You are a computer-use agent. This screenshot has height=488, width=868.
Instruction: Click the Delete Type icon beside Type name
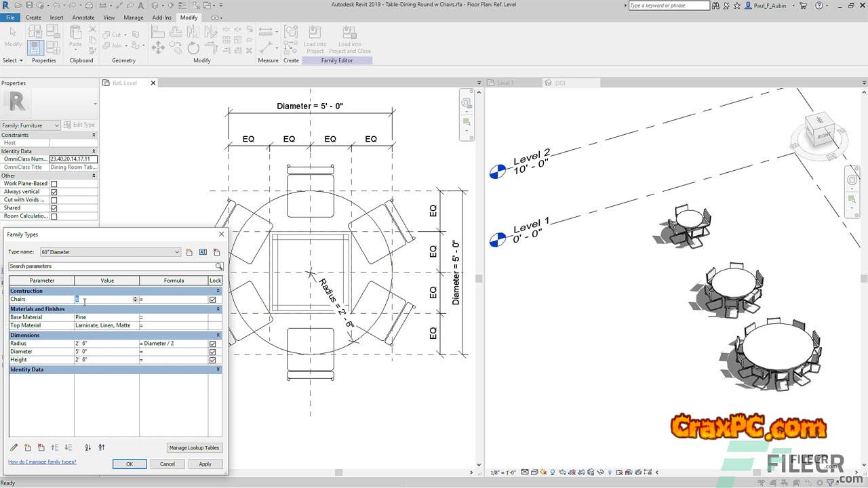(216, 252)
